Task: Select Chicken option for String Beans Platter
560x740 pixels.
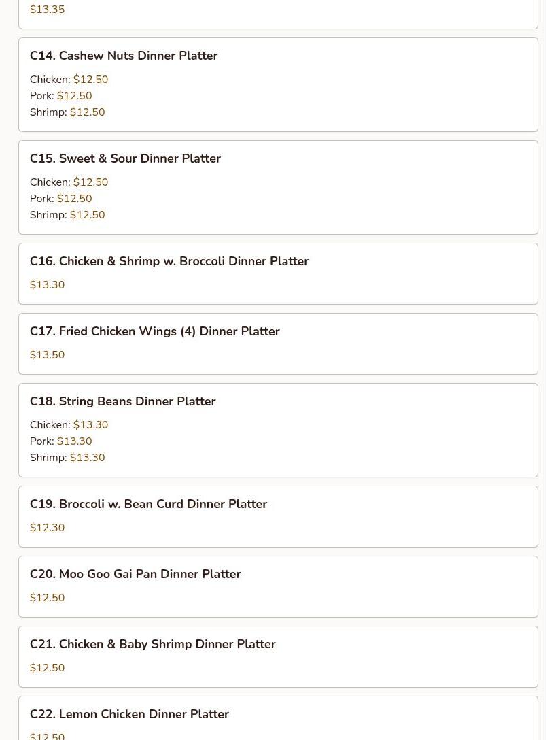Action: point(69,424)
